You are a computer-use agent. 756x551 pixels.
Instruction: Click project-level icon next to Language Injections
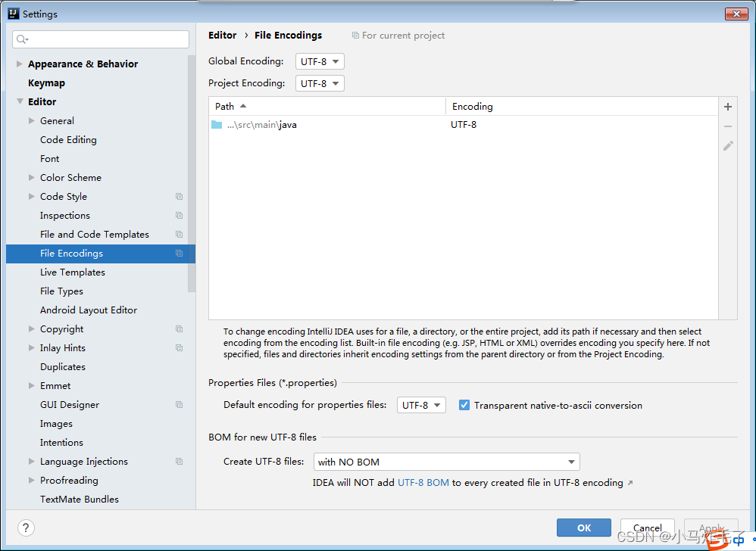pyautogui.click(x=180, y=462)
